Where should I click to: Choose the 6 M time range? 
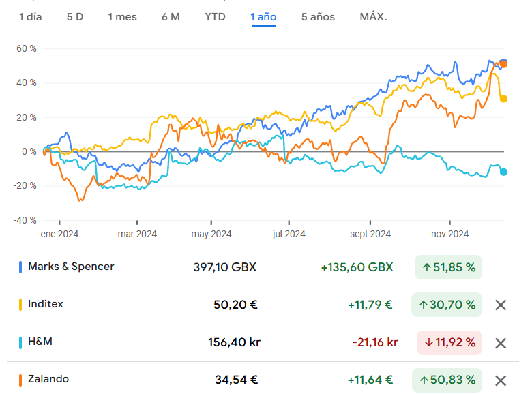171,17
